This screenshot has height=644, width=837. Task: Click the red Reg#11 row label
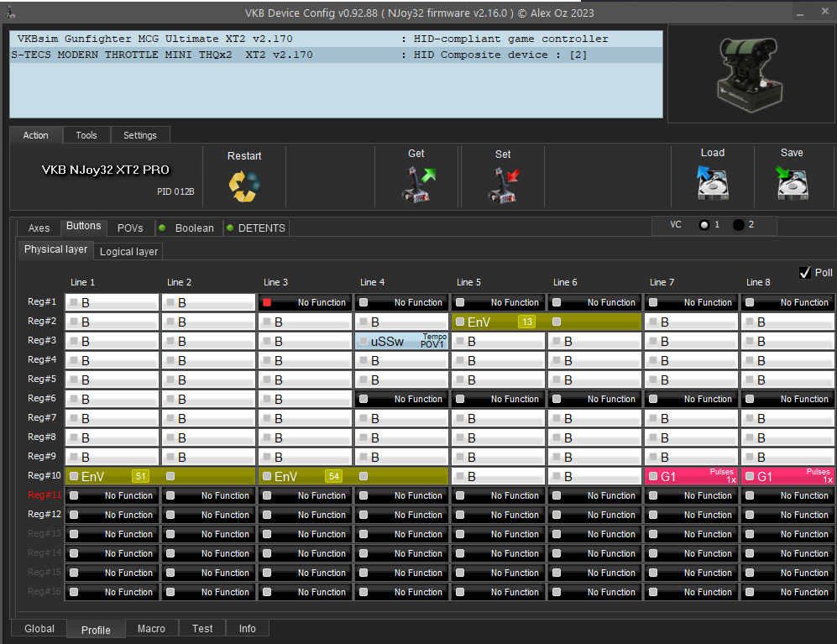click(44, 495)
